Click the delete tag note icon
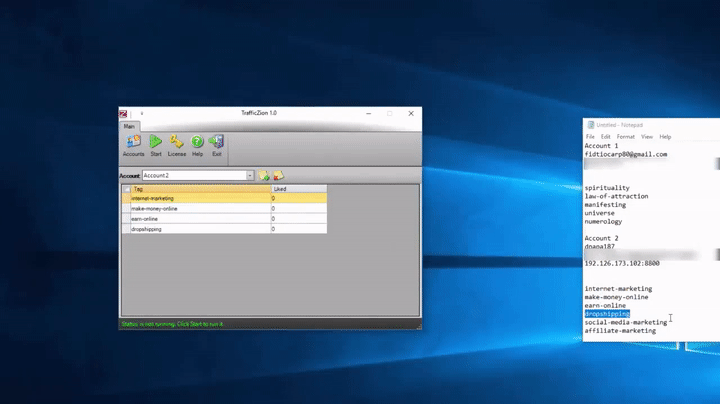720x404 pixels. point(278,175)
